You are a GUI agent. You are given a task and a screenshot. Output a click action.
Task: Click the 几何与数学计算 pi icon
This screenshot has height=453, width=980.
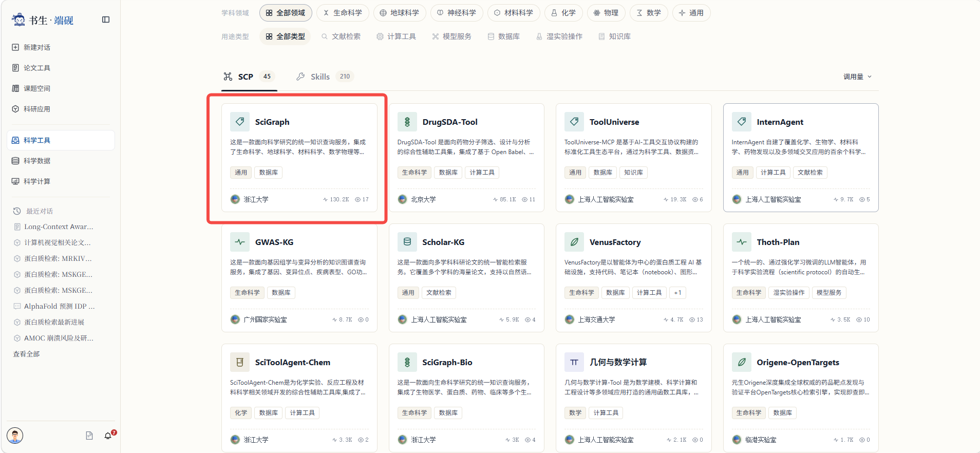coord(574,362)
